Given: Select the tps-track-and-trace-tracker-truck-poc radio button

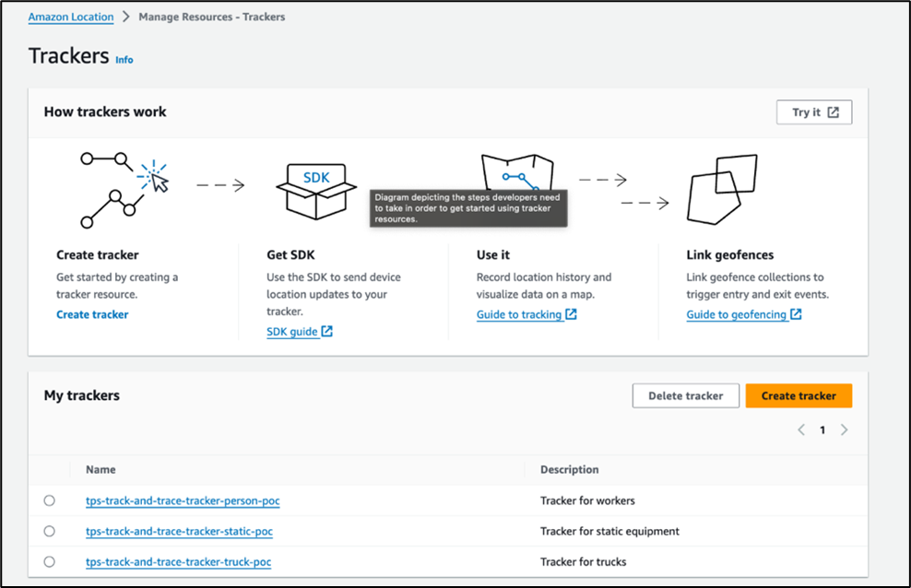Looking at the screenshot, I should (x=50, y=561).
